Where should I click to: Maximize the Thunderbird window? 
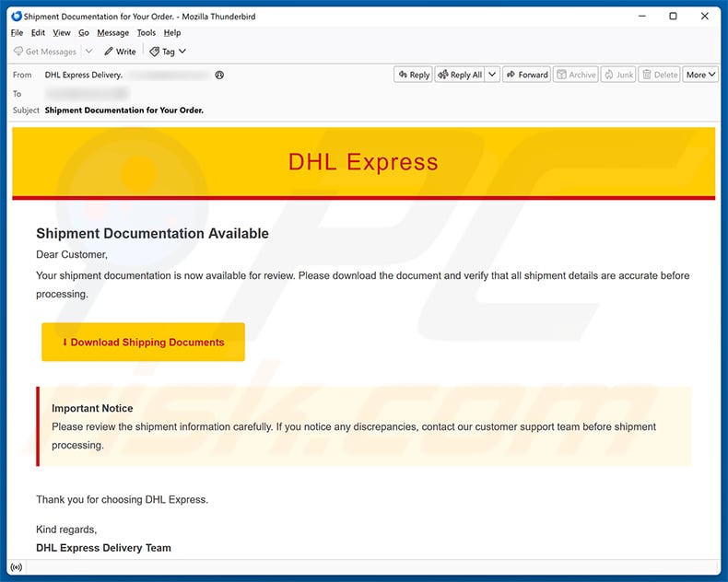pyautogui.click(x=673, y=17)
